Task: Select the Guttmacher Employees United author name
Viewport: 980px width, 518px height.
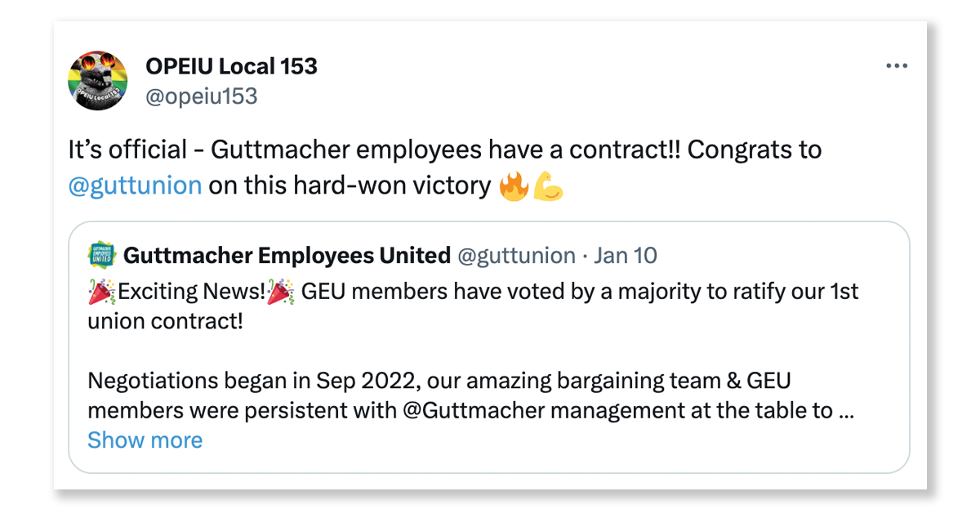Action: click(287, 256)
